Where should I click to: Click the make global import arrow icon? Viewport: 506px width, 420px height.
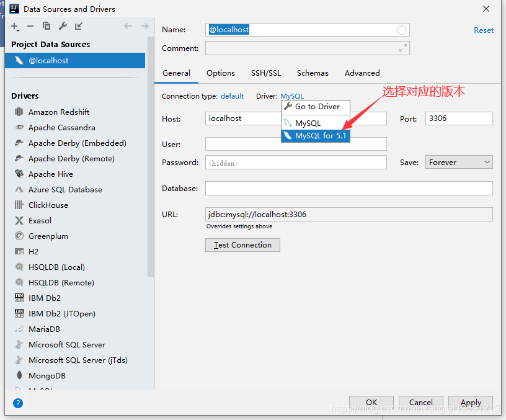[x=79, y=26]
